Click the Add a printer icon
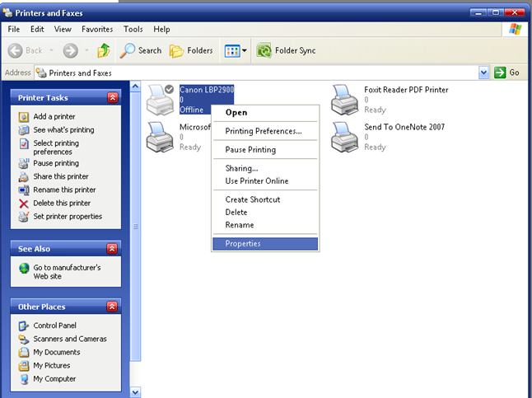The image size is (532, 398). coord(23,117)
